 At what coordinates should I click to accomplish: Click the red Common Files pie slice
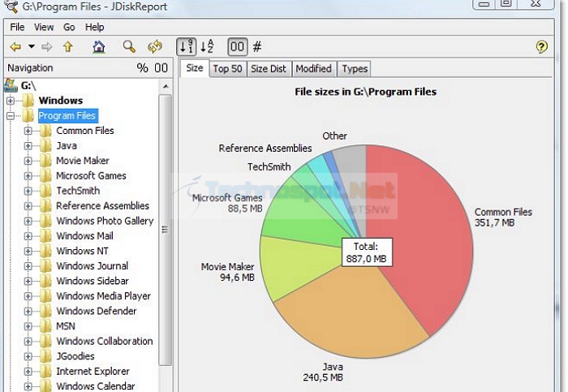[x=424, y=232]
